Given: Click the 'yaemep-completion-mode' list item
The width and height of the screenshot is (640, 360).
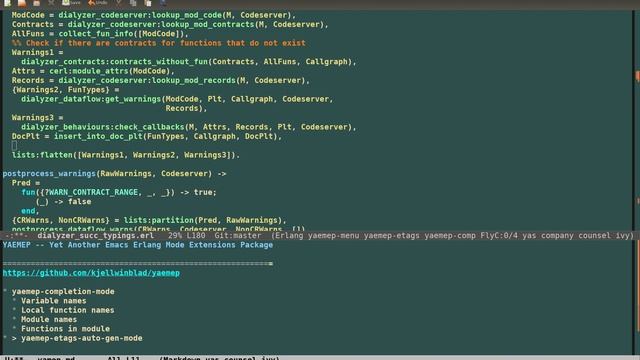Looking at the screenshot, I should point(63,291).
